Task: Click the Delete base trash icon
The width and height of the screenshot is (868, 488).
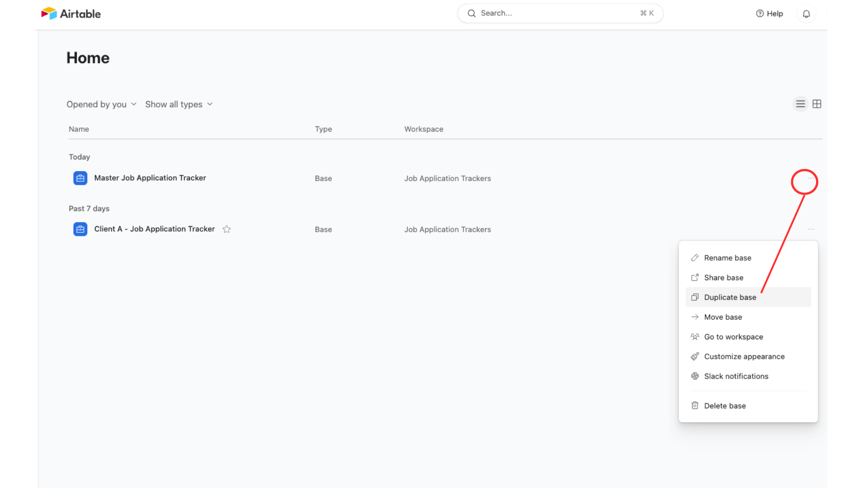Action: pos(695,405)
